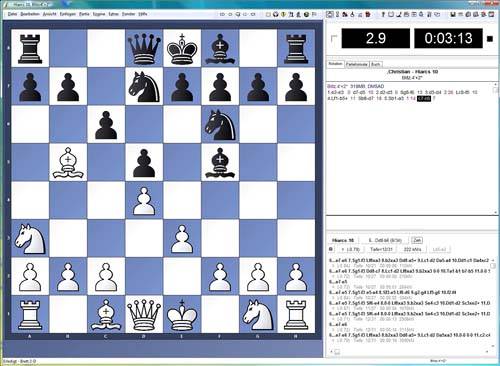
Task: Switch to the Notation tab
Action: pyautogui.click(x=335, y=64)
